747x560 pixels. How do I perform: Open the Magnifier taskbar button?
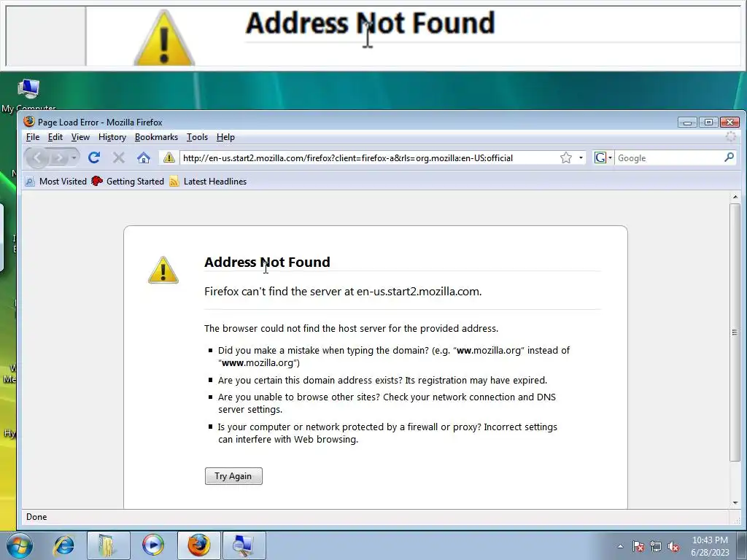coord(244,545)
